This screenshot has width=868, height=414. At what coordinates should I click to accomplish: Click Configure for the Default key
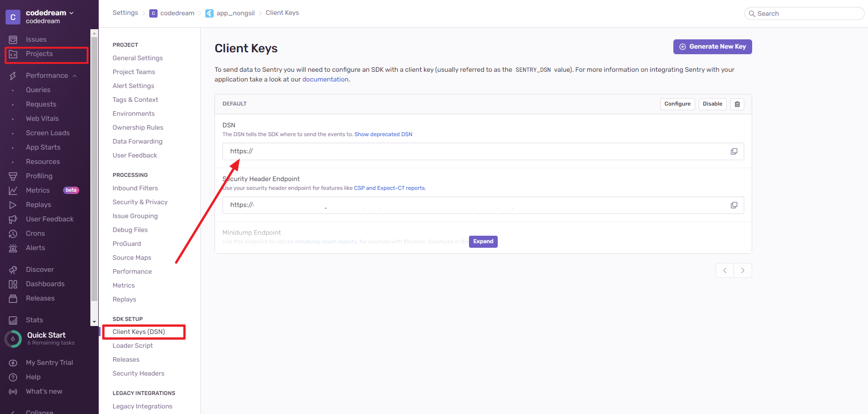[678, 104]
